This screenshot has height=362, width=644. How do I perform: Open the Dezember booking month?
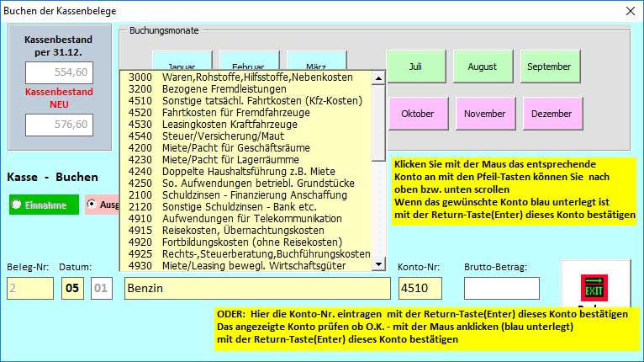pos(552,114)
